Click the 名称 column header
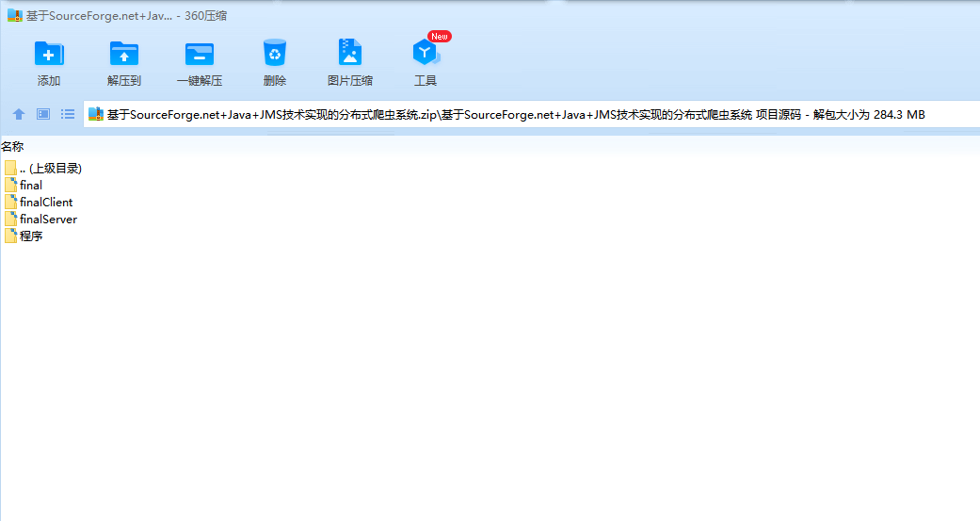The height and width of the screenshot is (521, 980). coord(12,146)
